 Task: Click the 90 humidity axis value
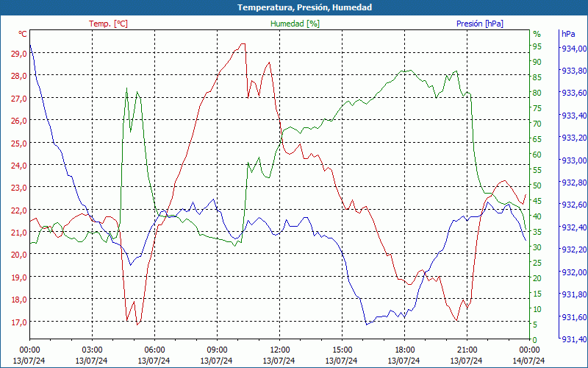537,62
